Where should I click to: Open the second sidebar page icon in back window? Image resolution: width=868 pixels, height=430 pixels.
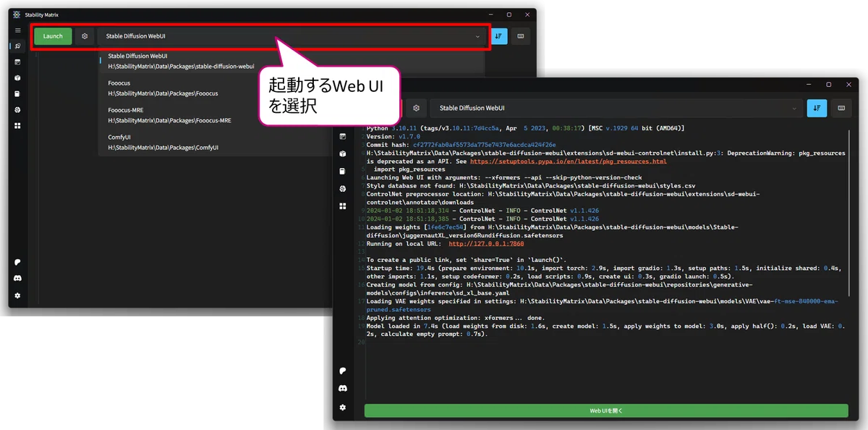[x=17, y=62]
